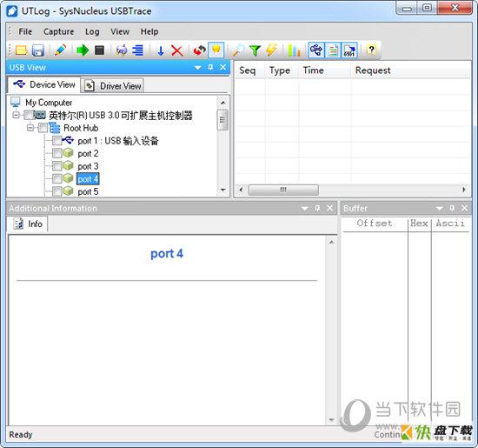The image size is (478, 448).
Task: Toggle the info document toolbar icon
Action: tap(333, 50)
